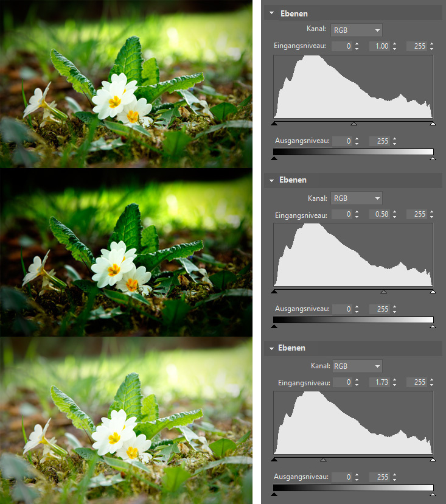Click the histogram graph in gamma 0.58 panel
446x504 pixels.
point(353,254)
